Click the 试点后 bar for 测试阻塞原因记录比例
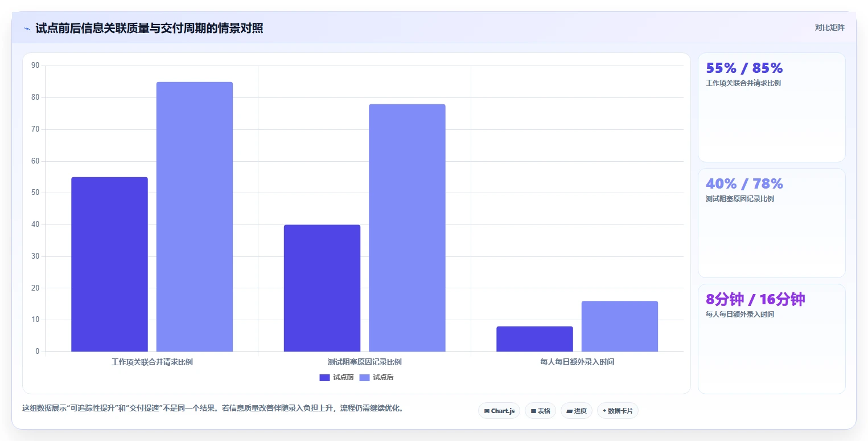Viewport: 868px width, 441px height. tap(407, 228)
